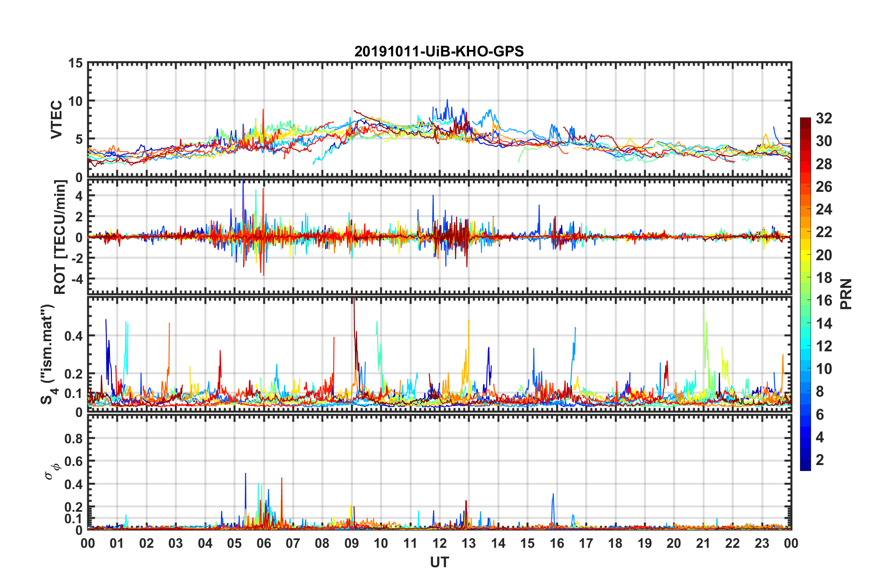Click inside the ROT plot panel
The width and height of the screenshot is (879, 588).
439,237
